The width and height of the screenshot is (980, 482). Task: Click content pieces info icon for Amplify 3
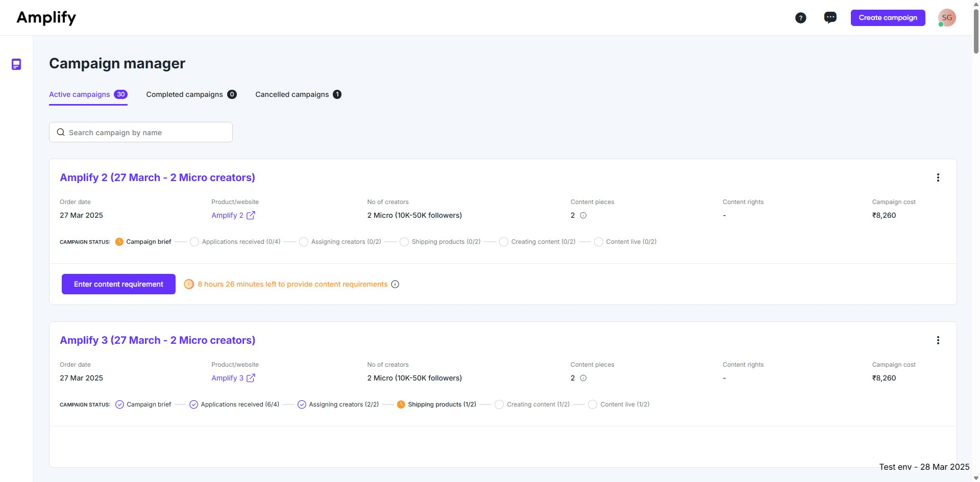[583, 378]
